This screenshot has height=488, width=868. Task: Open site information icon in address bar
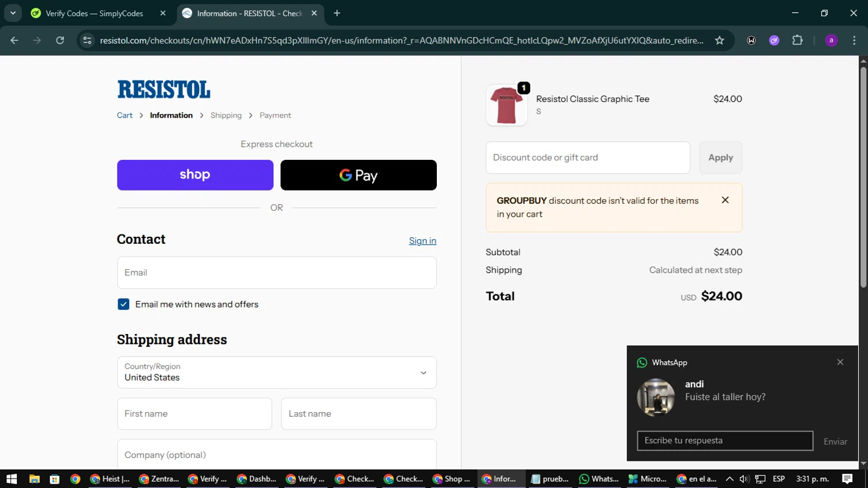87,41
